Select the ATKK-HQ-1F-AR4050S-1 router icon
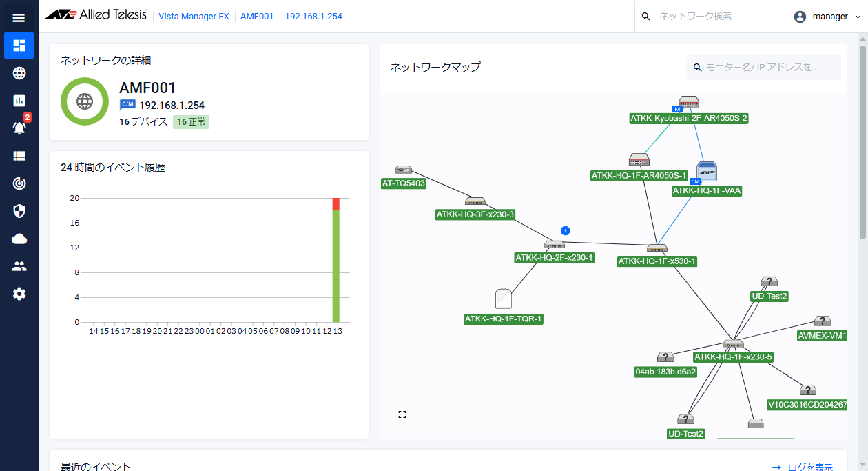 tap(639, 160)
